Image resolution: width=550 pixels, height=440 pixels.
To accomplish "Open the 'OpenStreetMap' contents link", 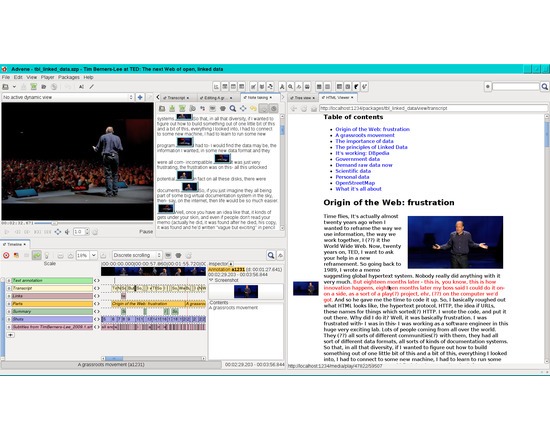I will pos(355,183).
